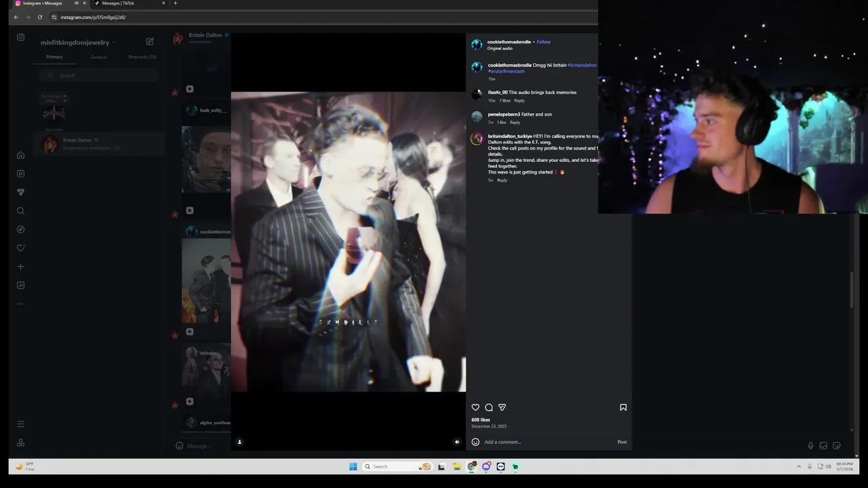
Task: Click the post video to pause
Action: click(x=348, y=242)
